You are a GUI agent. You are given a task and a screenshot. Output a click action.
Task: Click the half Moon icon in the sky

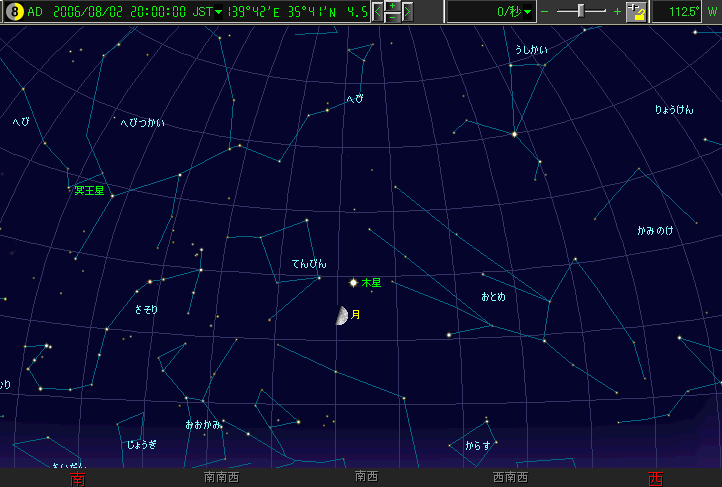(342, 316)
